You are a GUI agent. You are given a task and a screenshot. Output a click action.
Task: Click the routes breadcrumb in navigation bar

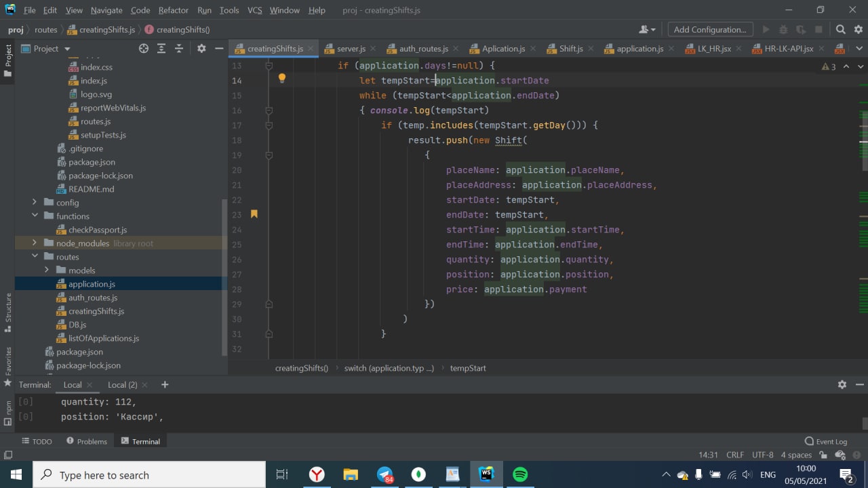pyautogui.click(x=46, y=30)
